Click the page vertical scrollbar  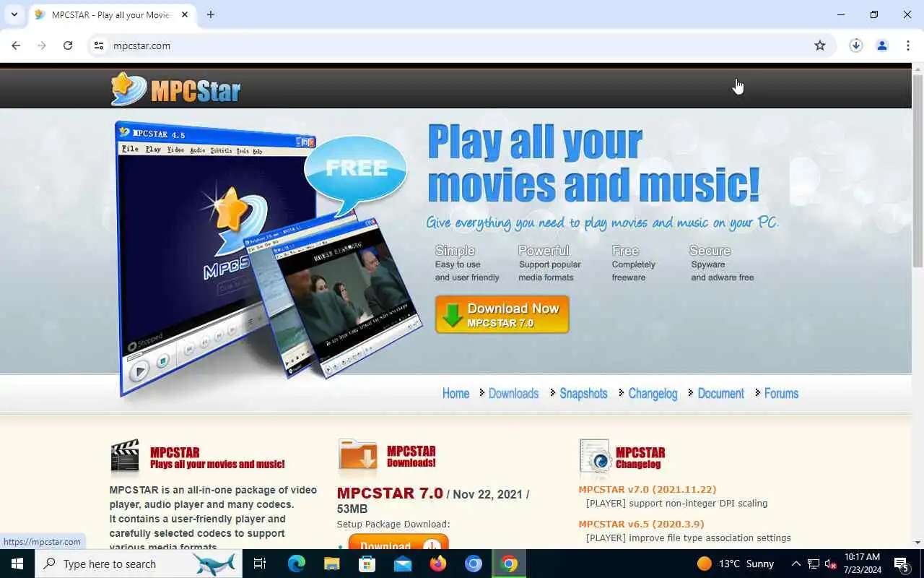pyautogui.click(x=918, y=170)
